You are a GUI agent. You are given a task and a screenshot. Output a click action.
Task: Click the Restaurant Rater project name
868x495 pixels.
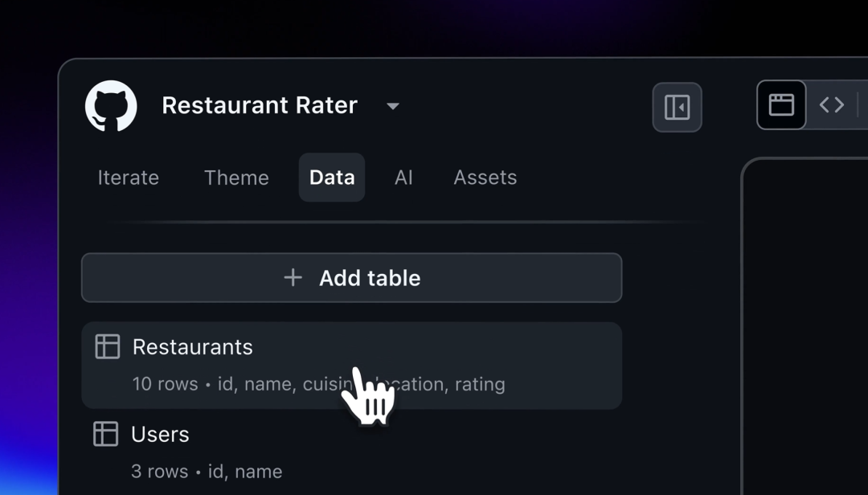(x=260, y=105)
